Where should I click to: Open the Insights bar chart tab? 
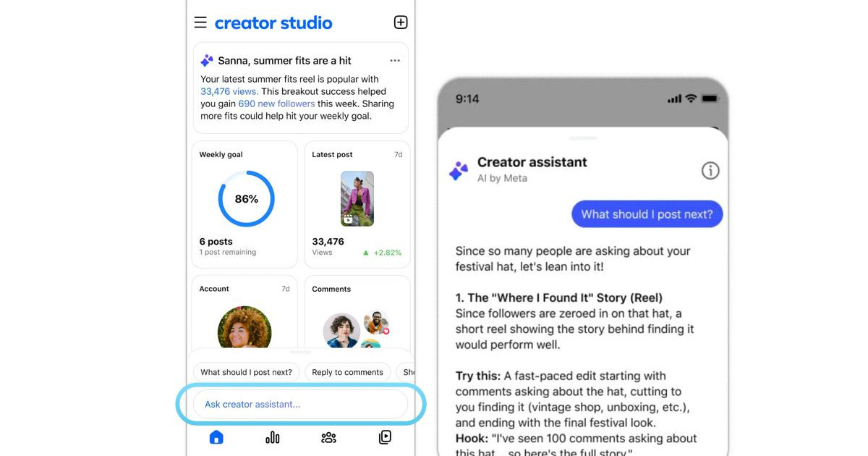coord(273,437)
